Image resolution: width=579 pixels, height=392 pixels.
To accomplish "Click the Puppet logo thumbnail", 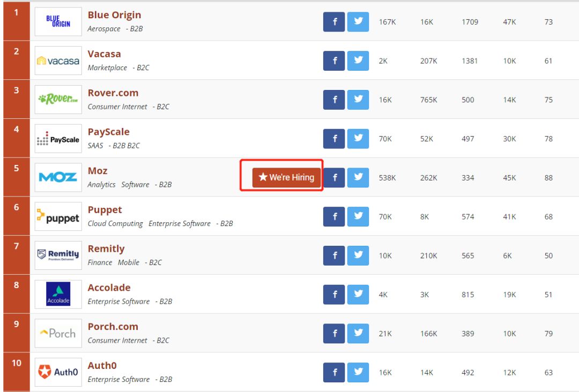I will [58, 216].
